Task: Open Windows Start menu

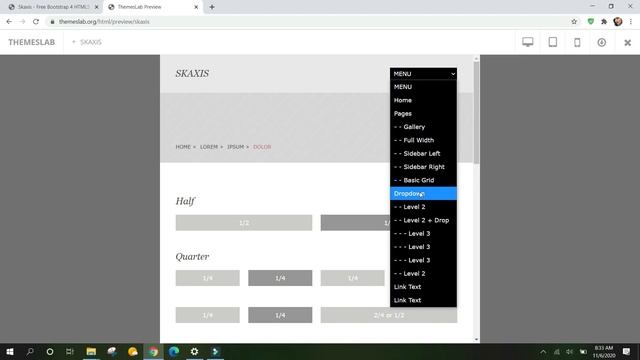Action: coord(9,351)
